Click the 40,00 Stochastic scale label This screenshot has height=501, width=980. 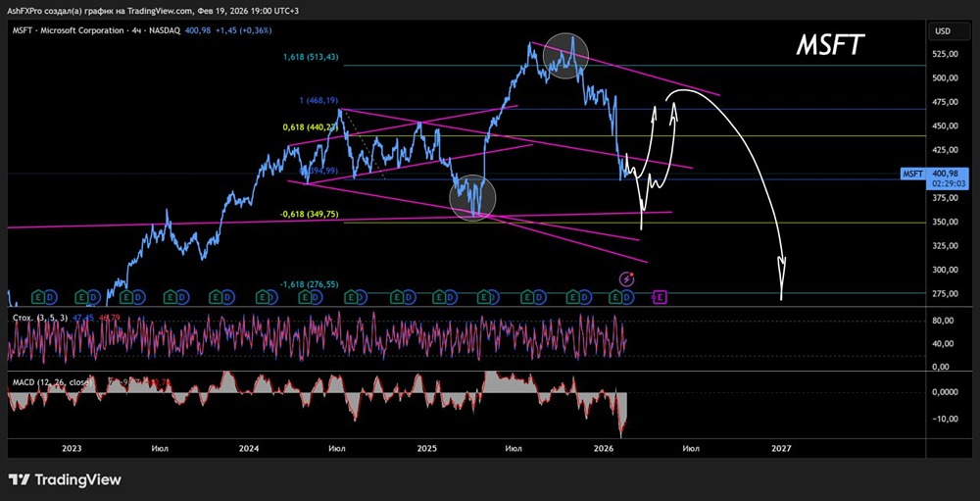tap(943, 344)
